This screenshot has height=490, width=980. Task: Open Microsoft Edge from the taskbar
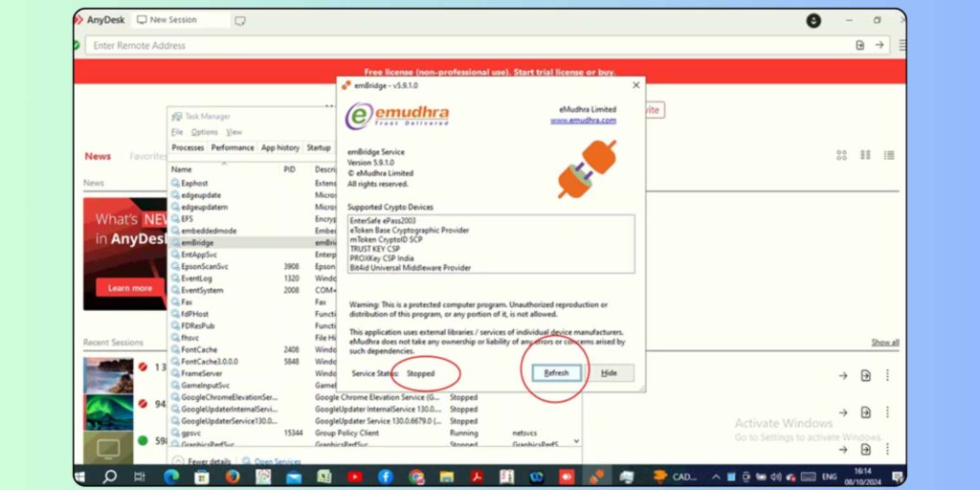point(170,477)
